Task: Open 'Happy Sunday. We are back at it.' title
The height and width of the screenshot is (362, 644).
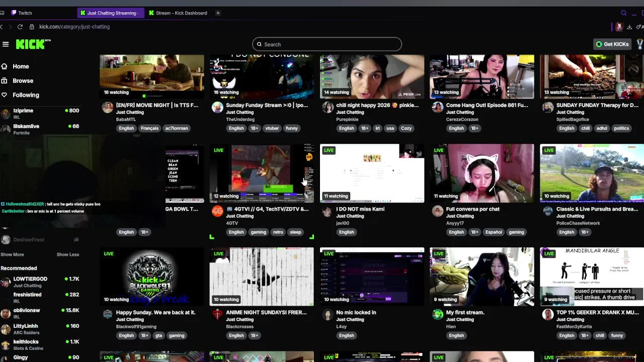Action: 155,313
